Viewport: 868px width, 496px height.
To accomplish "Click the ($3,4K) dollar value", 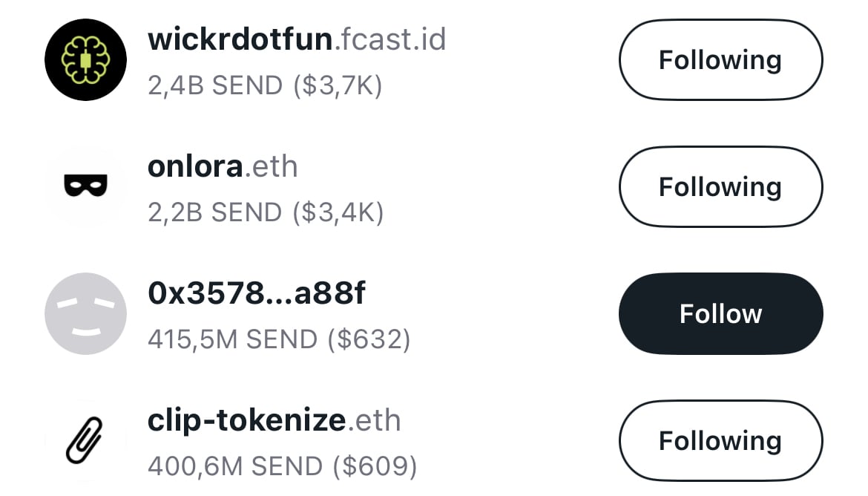I will [x=338, y=213].
